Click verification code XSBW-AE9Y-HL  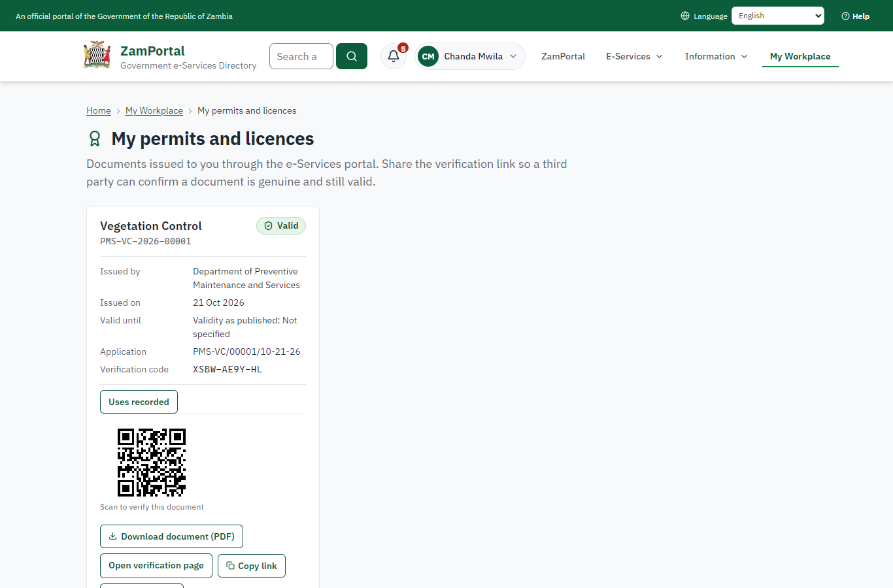(227, 369)
